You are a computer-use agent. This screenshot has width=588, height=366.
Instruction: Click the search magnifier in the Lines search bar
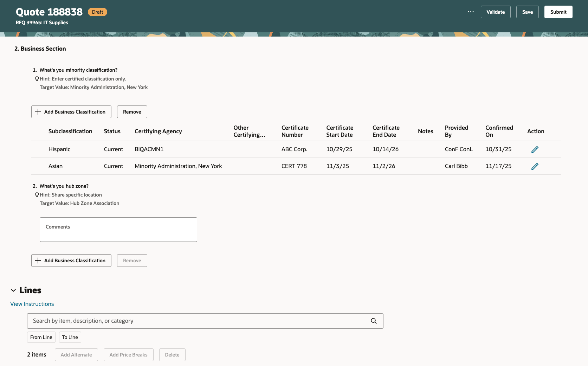click(373, 321)
